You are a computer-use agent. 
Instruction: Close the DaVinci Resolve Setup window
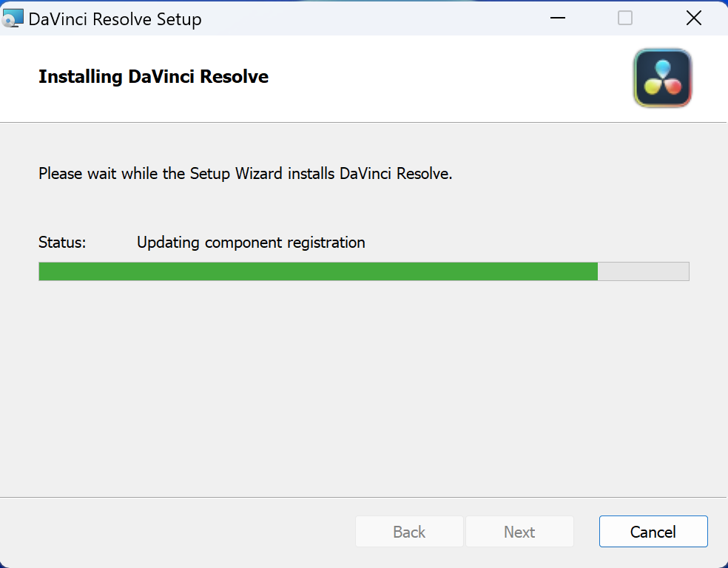tap(693, 18)
